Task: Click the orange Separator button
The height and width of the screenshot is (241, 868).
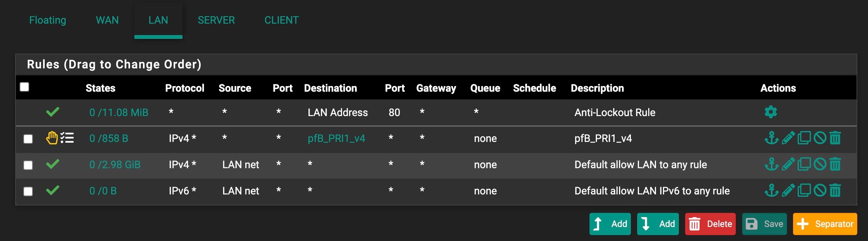Action: 825,224
